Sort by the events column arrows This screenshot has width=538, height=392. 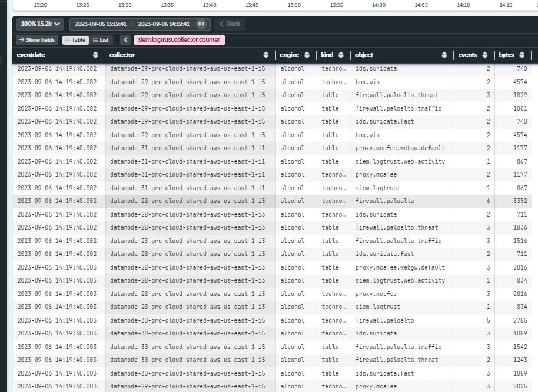(x=485, y=55)
